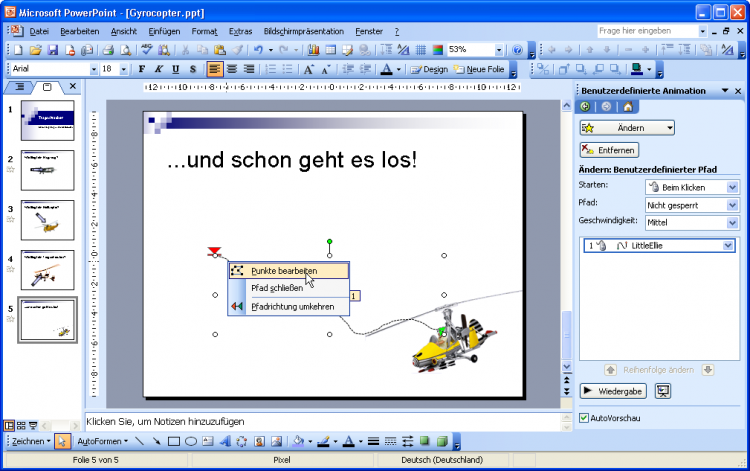The height and width of the screenshot is (471, 750).
Task: Toggle underline formatting
Action: 175,69
